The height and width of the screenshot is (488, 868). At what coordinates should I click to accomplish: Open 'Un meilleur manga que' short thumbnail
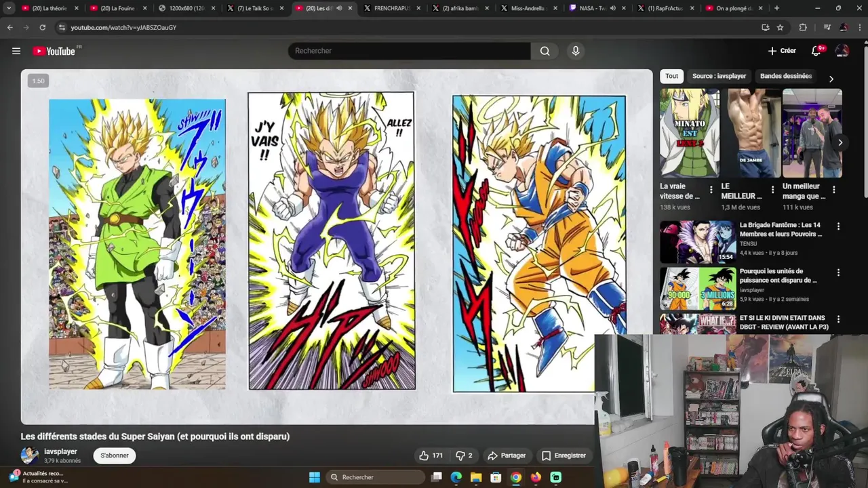812,133
